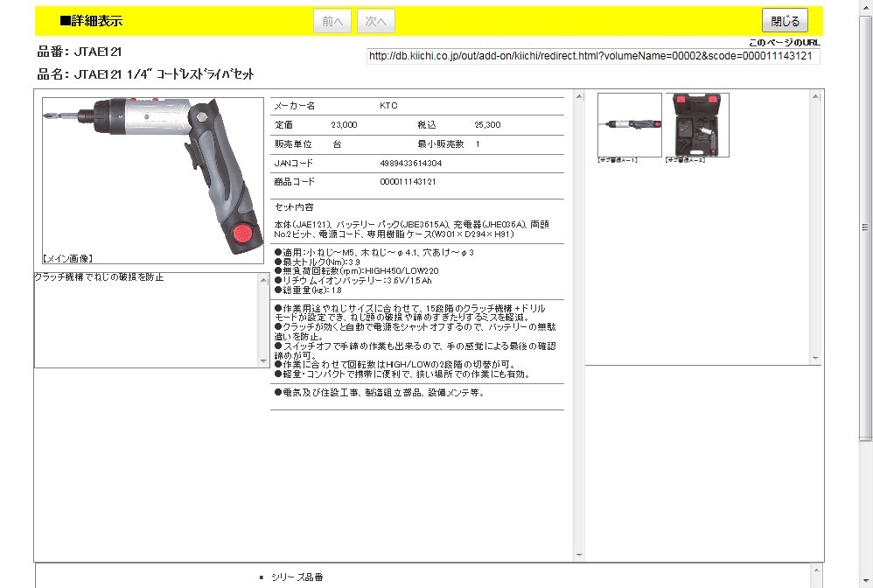Click the クラッチ機構でねじの破損を防止 description text
The image size is (873, 588).
[99, 277]
